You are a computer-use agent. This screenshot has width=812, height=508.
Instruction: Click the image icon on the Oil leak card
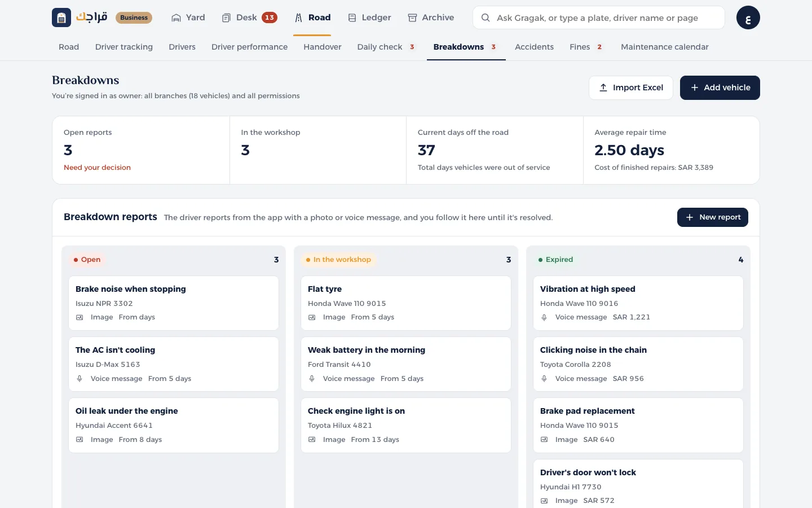click(x=80, y=440)
